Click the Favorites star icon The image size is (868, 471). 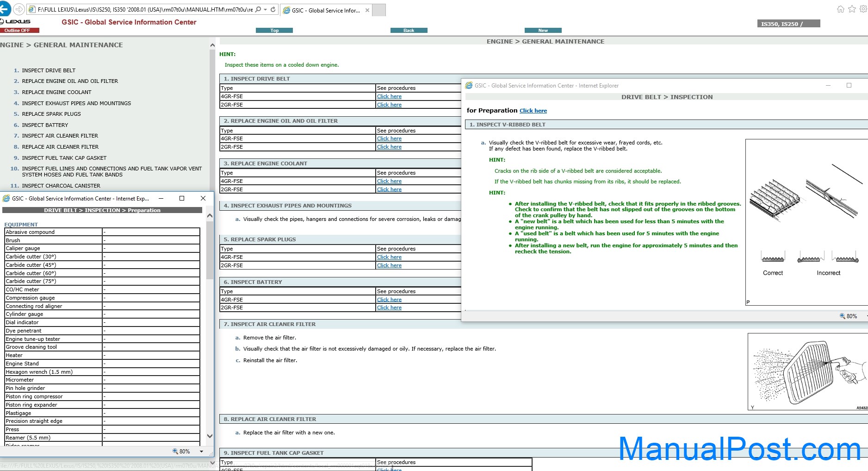click(852, 9)
